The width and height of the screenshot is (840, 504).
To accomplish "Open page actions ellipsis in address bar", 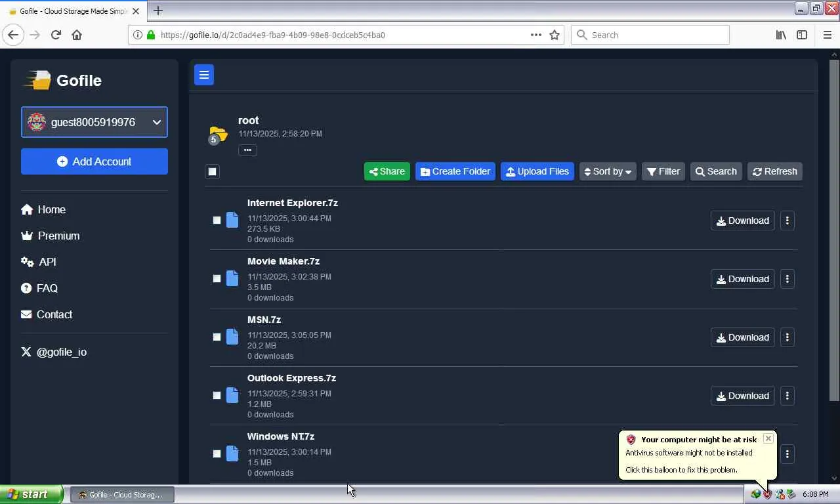I will click(x=536, y=35).
